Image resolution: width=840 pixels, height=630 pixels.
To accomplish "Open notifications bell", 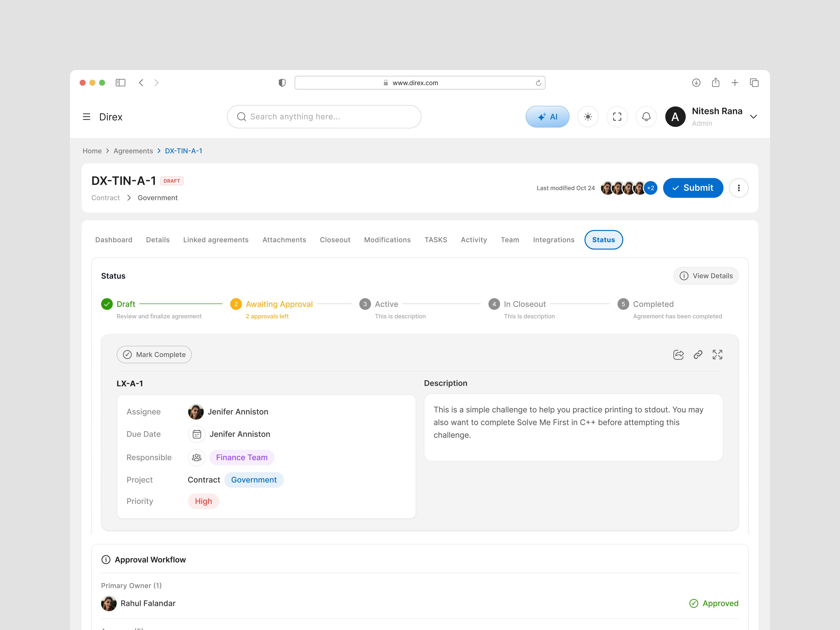I will pos(646,117).
